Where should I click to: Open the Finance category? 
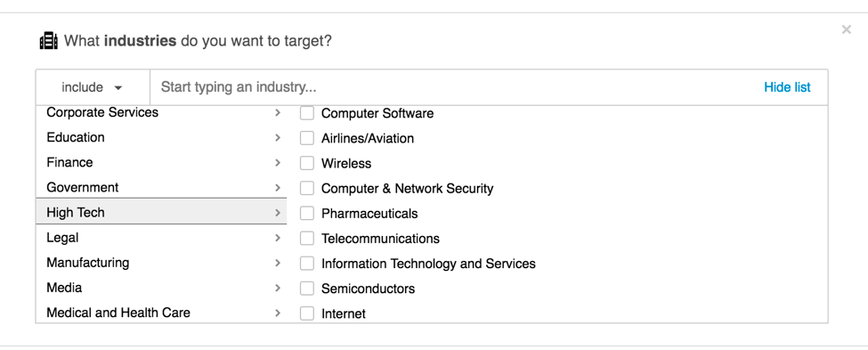(161, 162)
